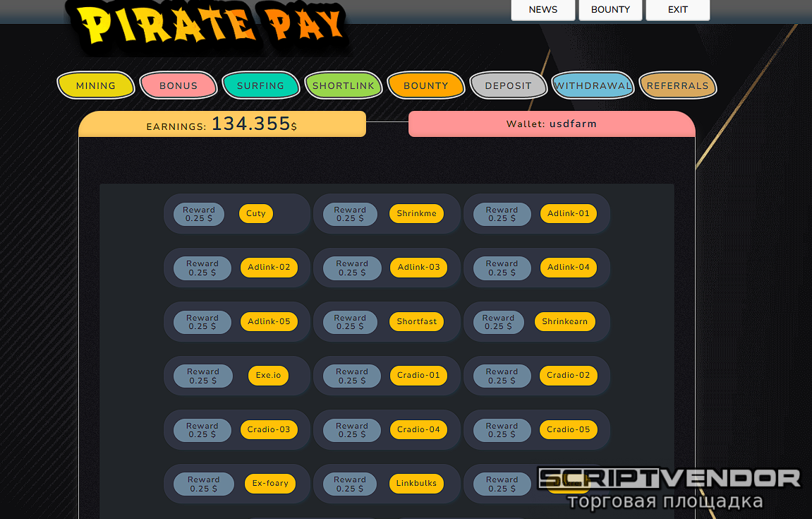Go to the SURFING section
The width and height of the screenshot is (812, 519).
[260, 85]
